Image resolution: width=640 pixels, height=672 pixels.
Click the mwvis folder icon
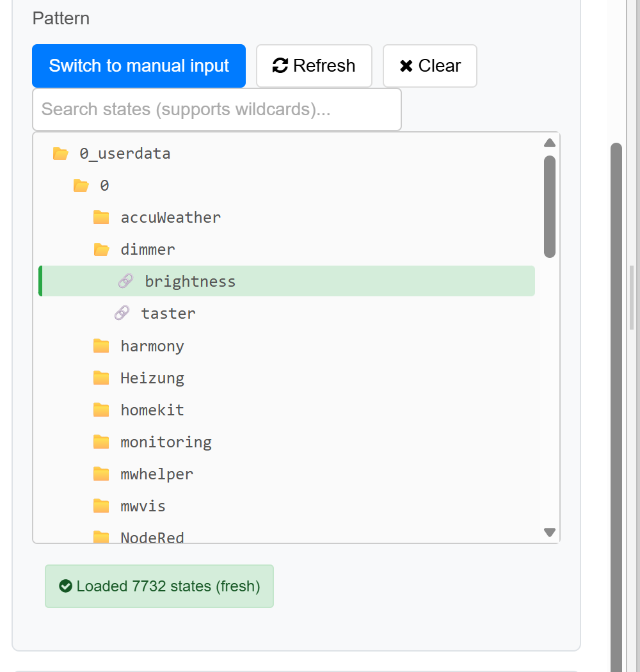point(101,506)
